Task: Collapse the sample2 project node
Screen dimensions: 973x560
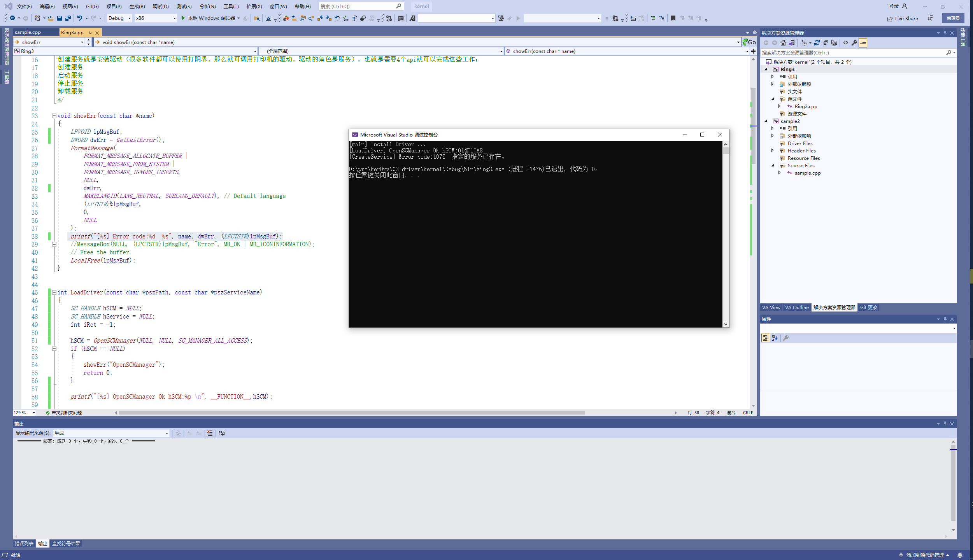Action: 766,121
